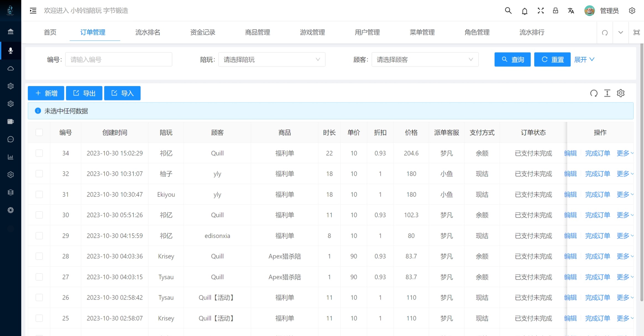Open the 请选择陪玩 dropdown
This screenshot has width=644, height=336.
[x=272, y=59]
